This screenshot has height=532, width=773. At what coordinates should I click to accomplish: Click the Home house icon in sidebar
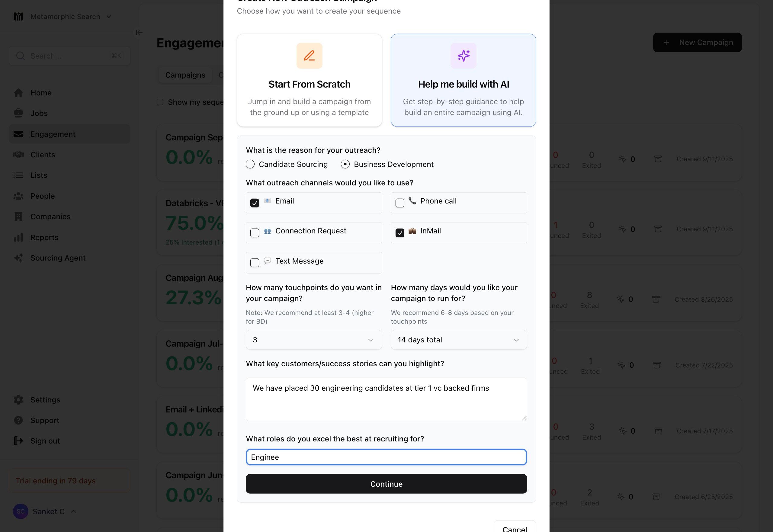tap(18, 93)
